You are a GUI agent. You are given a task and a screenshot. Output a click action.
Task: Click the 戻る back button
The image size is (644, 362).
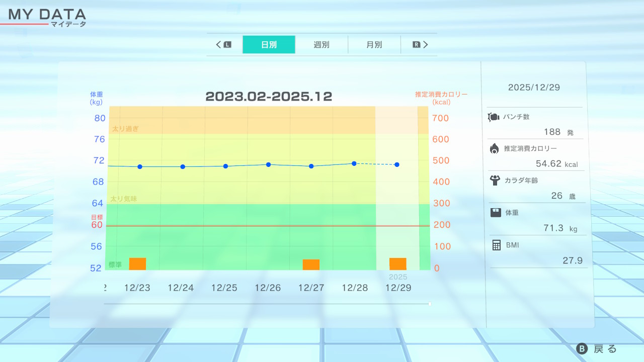click(597, 349)
